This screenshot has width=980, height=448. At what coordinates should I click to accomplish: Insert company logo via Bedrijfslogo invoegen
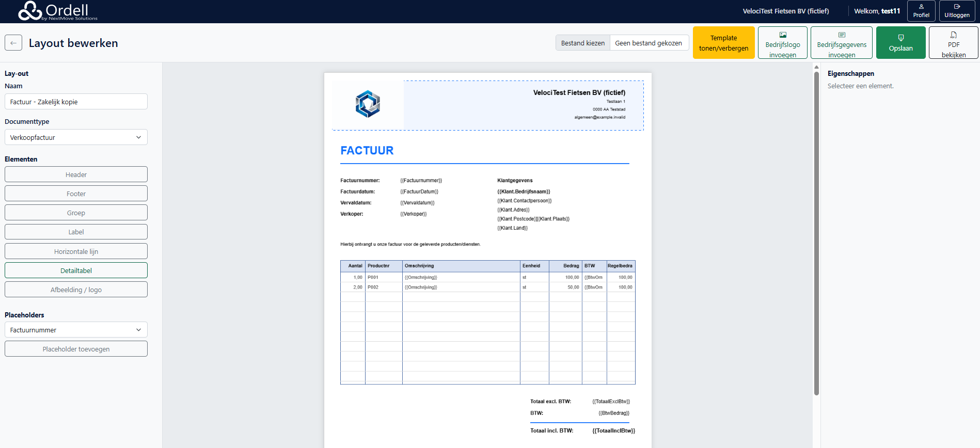tap(783, 43)
